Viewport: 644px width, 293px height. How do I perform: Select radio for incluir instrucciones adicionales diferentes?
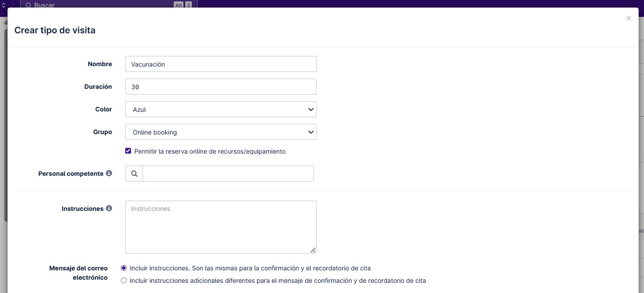pos(123,280)
